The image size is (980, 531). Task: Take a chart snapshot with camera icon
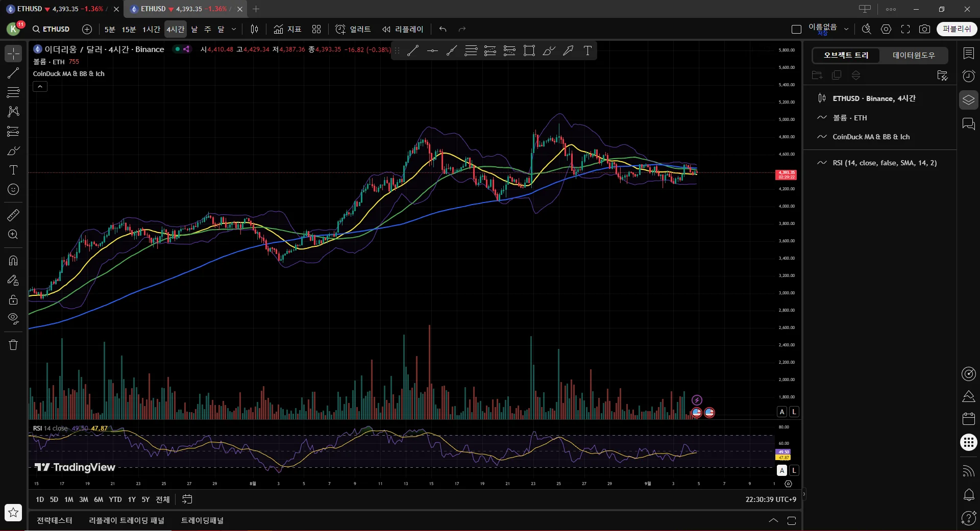[924, 29]
